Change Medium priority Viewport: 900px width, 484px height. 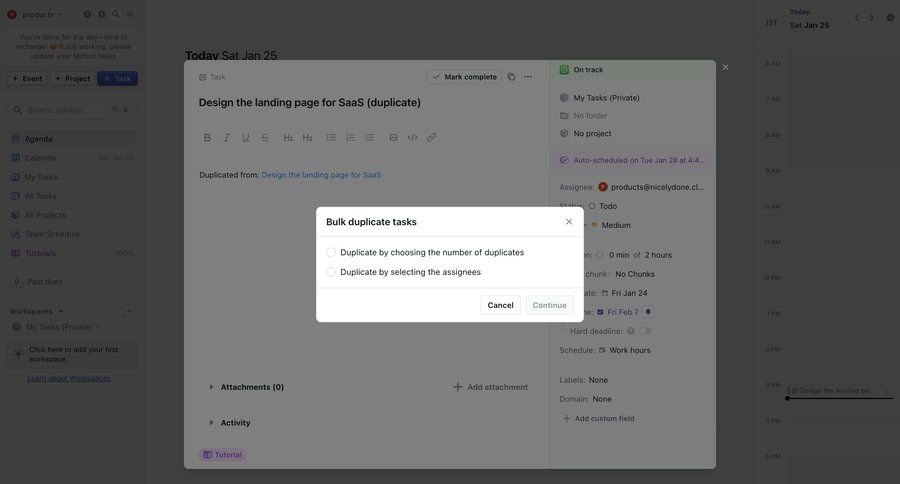611,225
